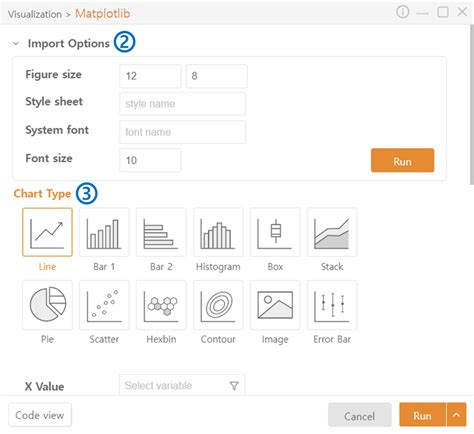
Task: Open the X Value variable selector
Action: [182, 386]
